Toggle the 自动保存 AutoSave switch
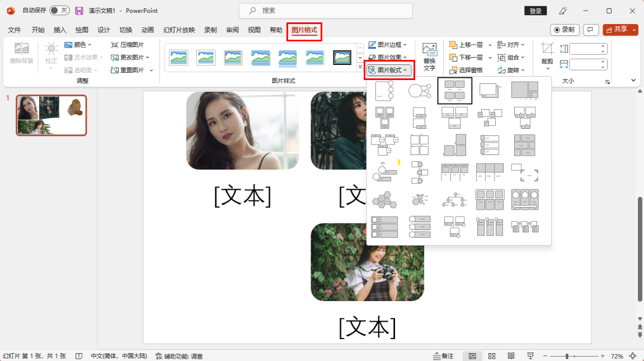644x361 pixels. pyautogui.click(x=59, y=11)
